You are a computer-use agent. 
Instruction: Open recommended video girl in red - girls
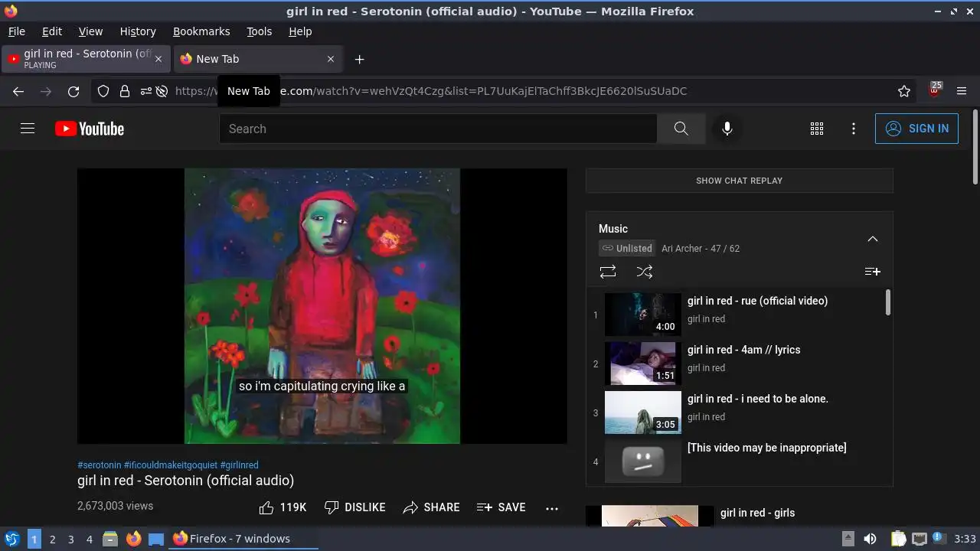757,513
